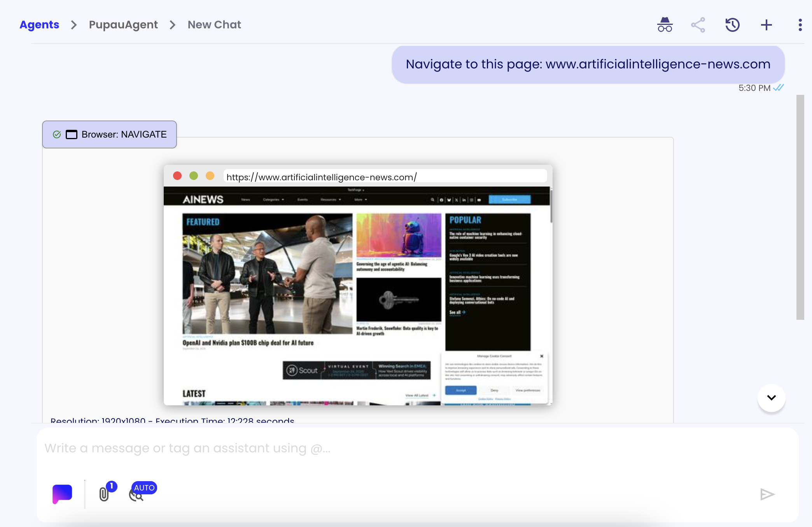
Task: Open attachments paperclip icon
Action: [x=104, y=494]
